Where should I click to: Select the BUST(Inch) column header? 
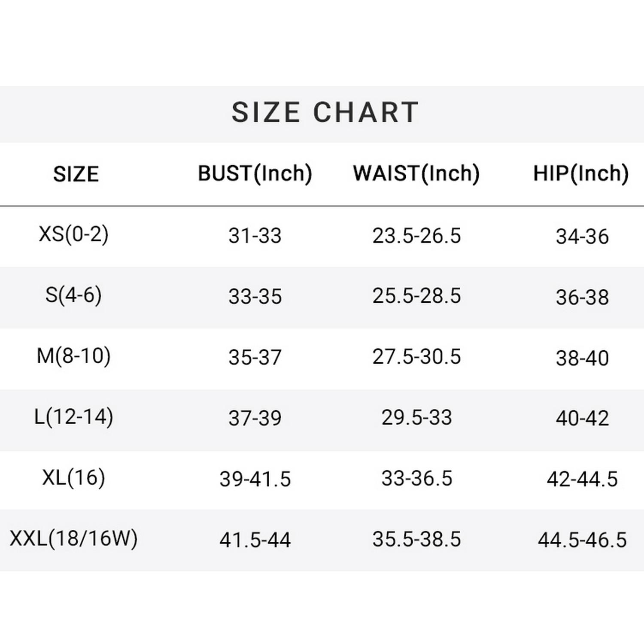click(x=255, y=174)
